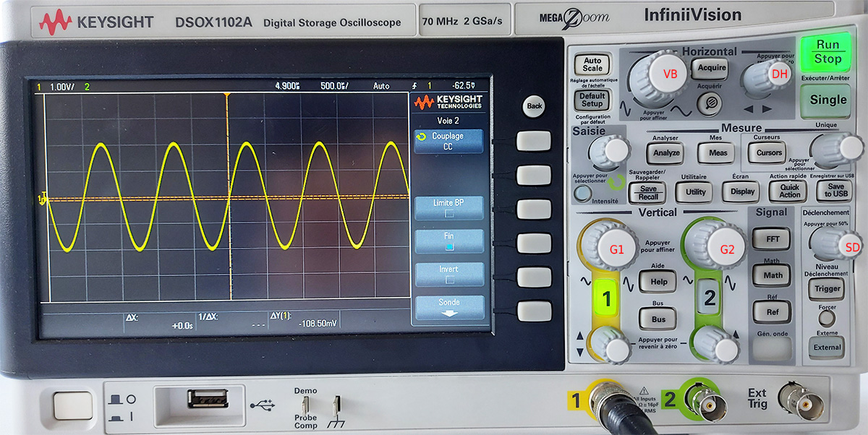The width and height of the screenshot is (868, 435).
Task: Click the Save Recall button
Action: (647, 192)
